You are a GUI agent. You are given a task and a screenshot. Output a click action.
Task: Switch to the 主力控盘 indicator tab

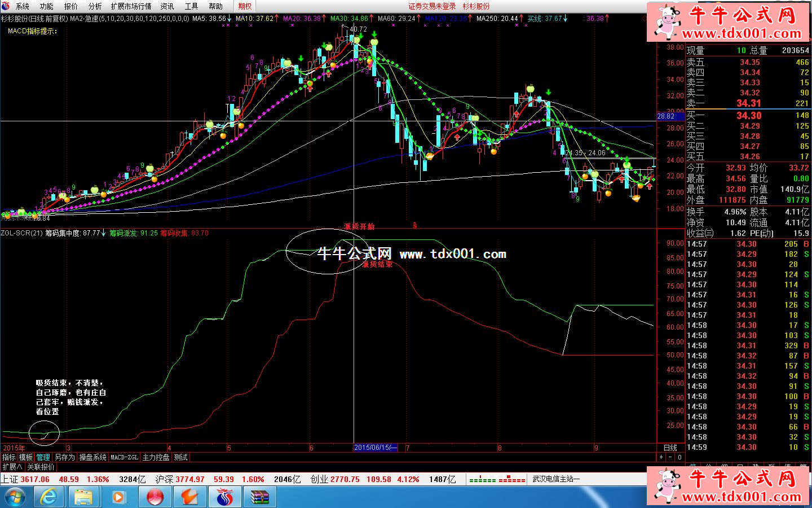click(x=156, y=457)
